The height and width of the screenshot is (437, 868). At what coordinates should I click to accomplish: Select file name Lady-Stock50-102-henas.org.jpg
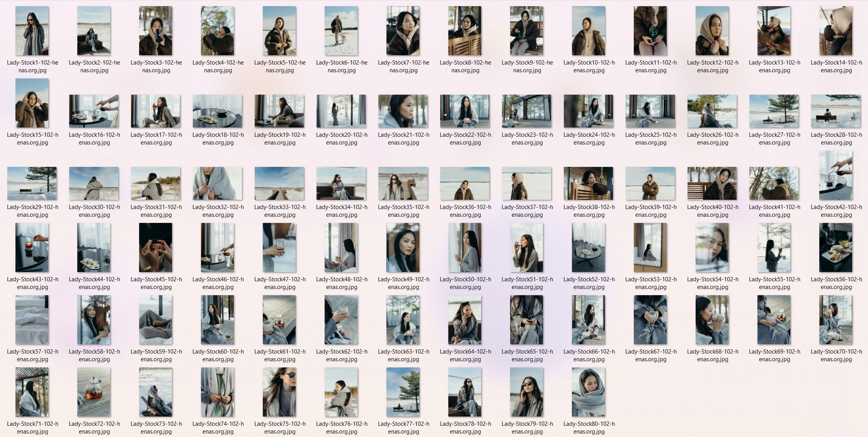click(x=465, y=283)
